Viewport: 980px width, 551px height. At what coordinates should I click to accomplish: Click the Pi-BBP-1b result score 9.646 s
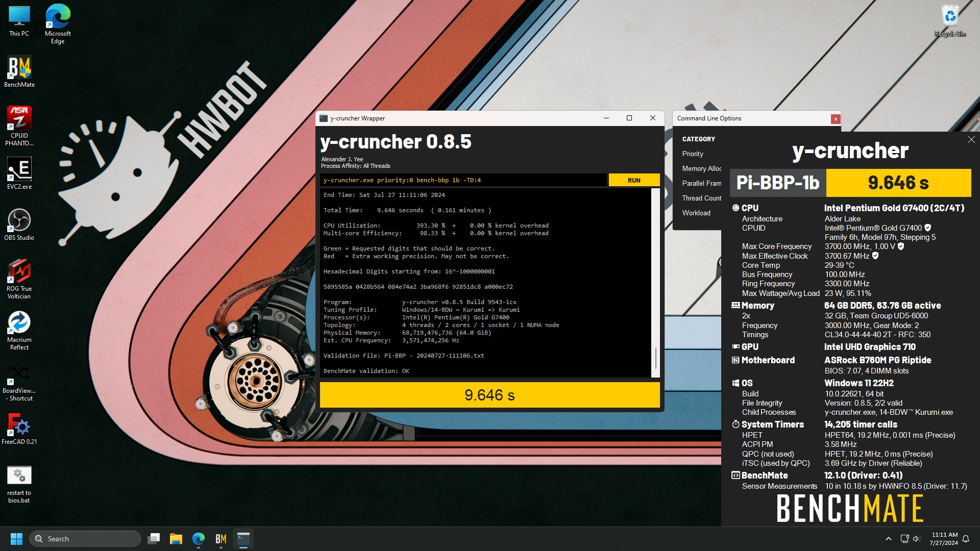tap(898, 183)
